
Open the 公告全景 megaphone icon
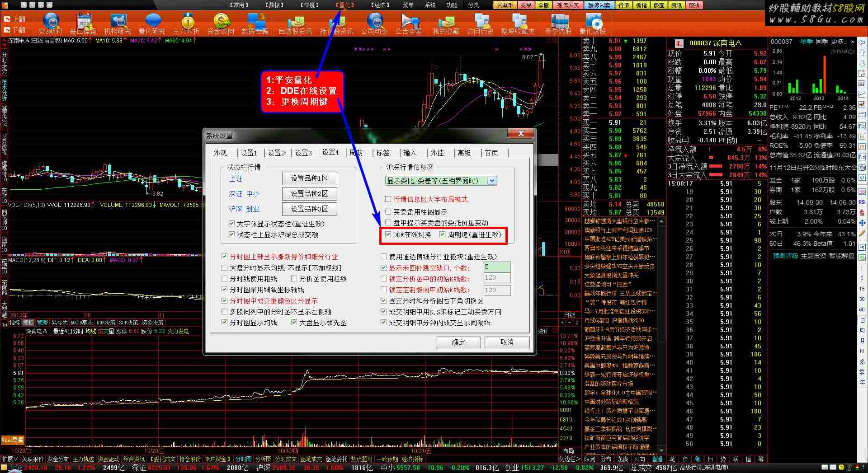pos(409,23)
